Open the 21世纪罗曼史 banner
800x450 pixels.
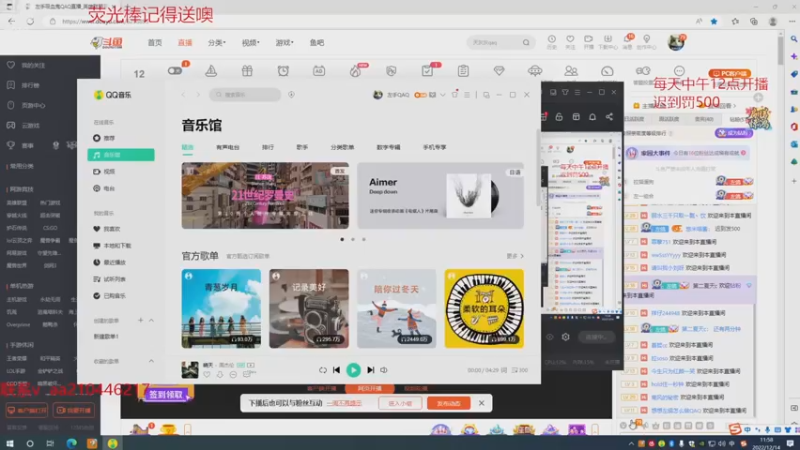click(x=265, y=195)
